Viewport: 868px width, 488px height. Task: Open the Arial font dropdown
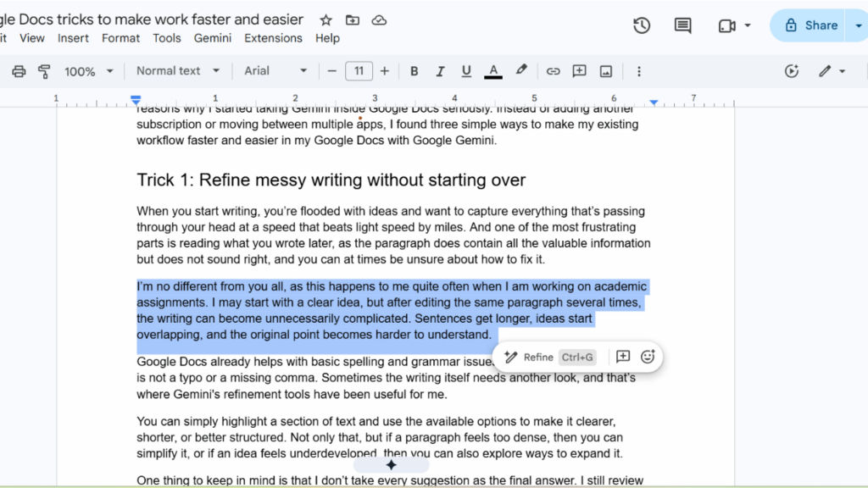[x=275, y=71]
